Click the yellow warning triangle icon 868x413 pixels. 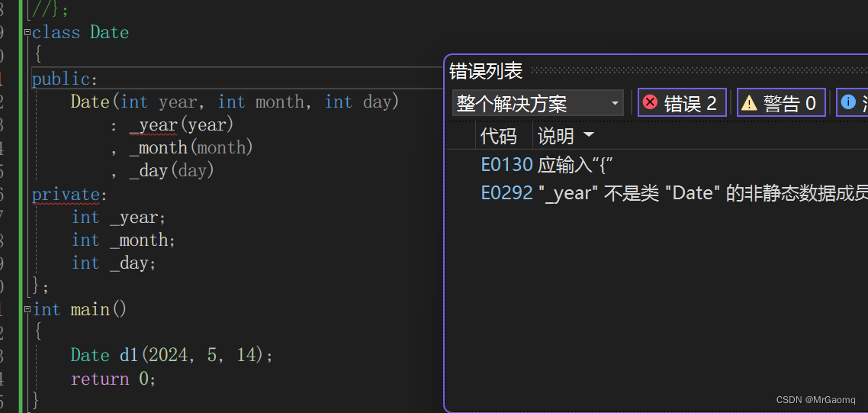click(x=749, y=102)
